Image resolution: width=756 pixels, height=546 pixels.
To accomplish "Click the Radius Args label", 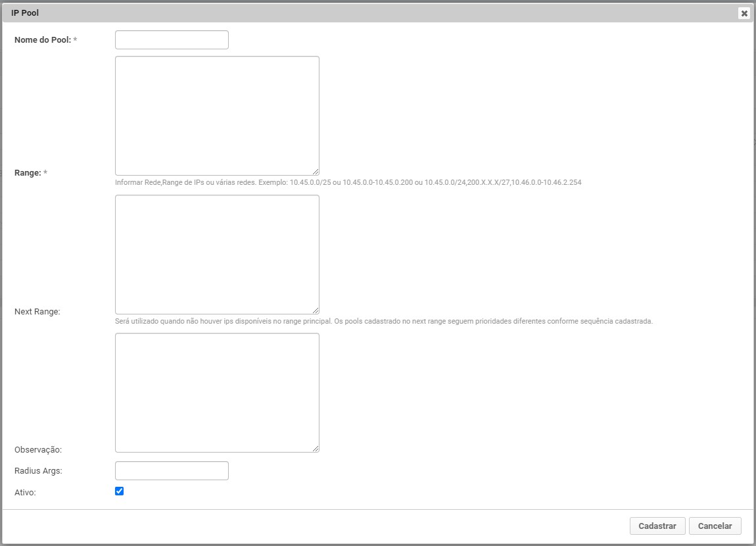I will click(x=38, y=471).
